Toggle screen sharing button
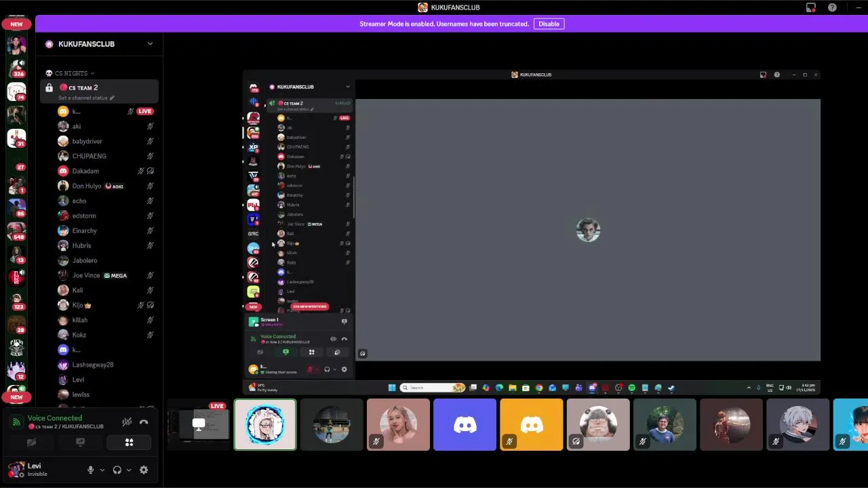The width and height of the screenshot is (868, 488). click(80, 443)
